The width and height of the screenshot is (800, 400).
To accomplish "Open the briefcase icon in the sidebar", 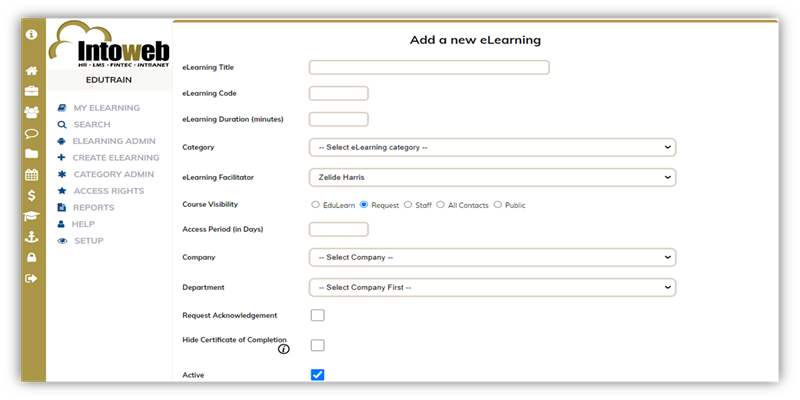I will click(31, 91).
